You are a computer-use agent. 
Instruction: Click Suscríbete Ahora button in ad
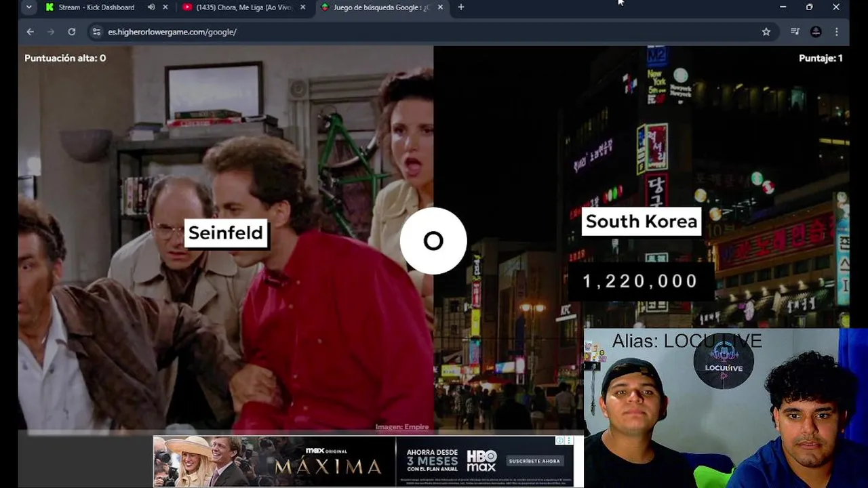[535, 461]
